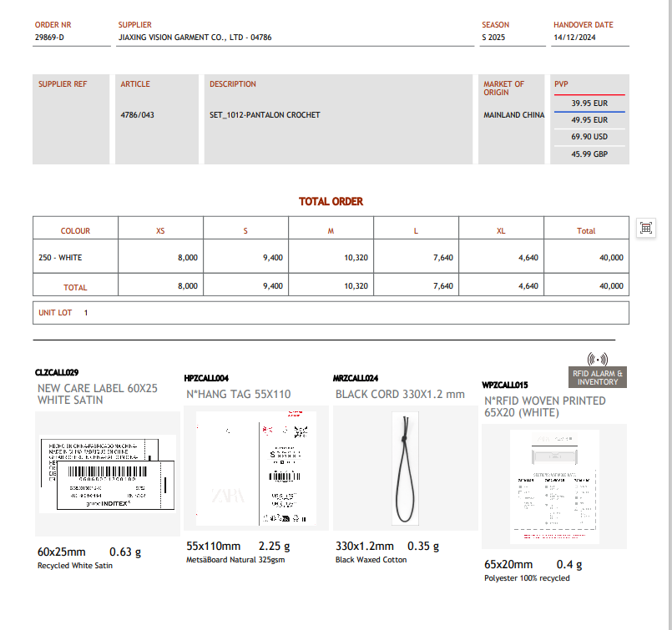672x630 pixels.
Task: Open the Hang Tag 55X110 image
Action: pyautogui.click(x=256, y=468)
